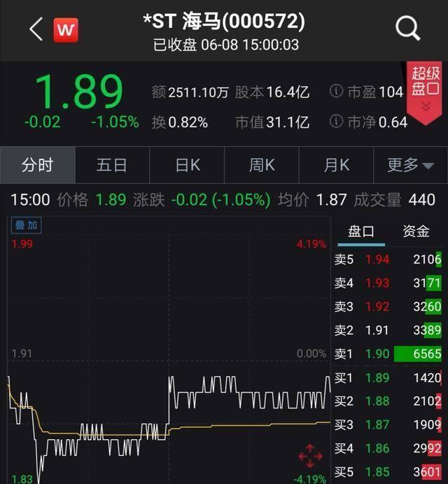Image resolution: width=448 pixels, height=484 pixels.
Task: Tap the stock title *ST 海马(000572)
Action: 224,22
